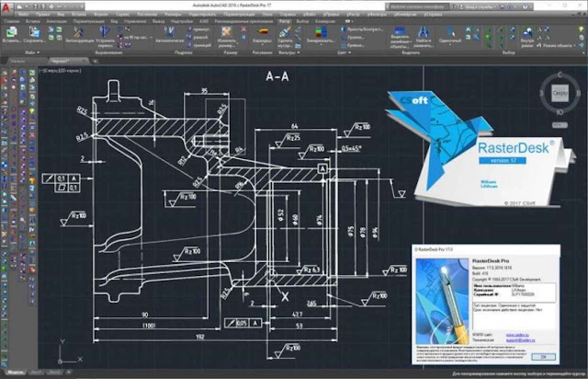Click the RasterDesk version 17 splash image
The image size is (588, 379).
[480, 148]
